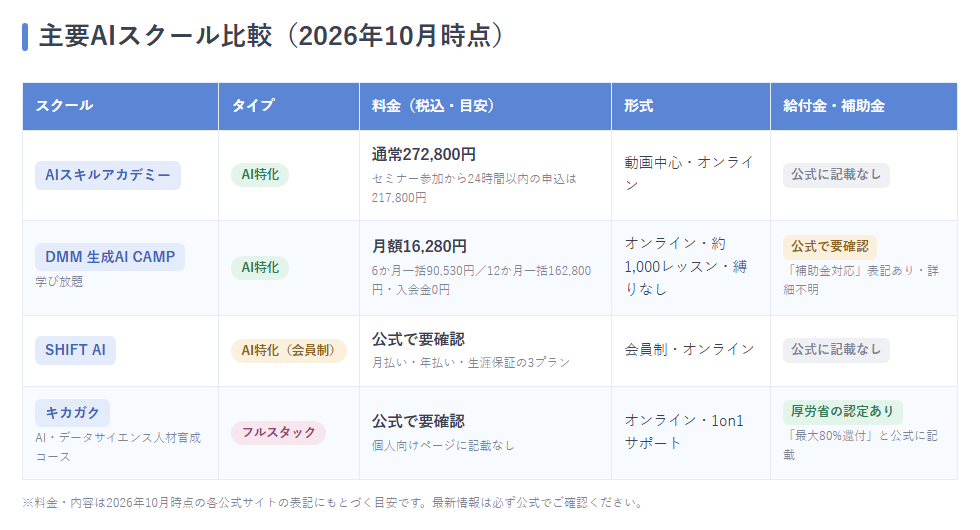Click the 料金（税込・目安） column header
The width and height of the screenshot is (980, 530).
tap(485, 106)
